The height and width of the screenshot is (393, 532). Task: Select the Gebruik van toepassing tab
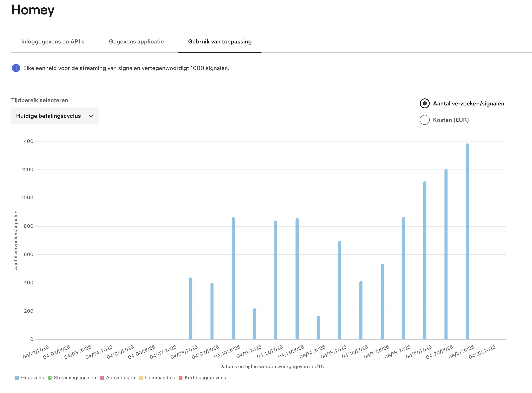click(220, 42)
